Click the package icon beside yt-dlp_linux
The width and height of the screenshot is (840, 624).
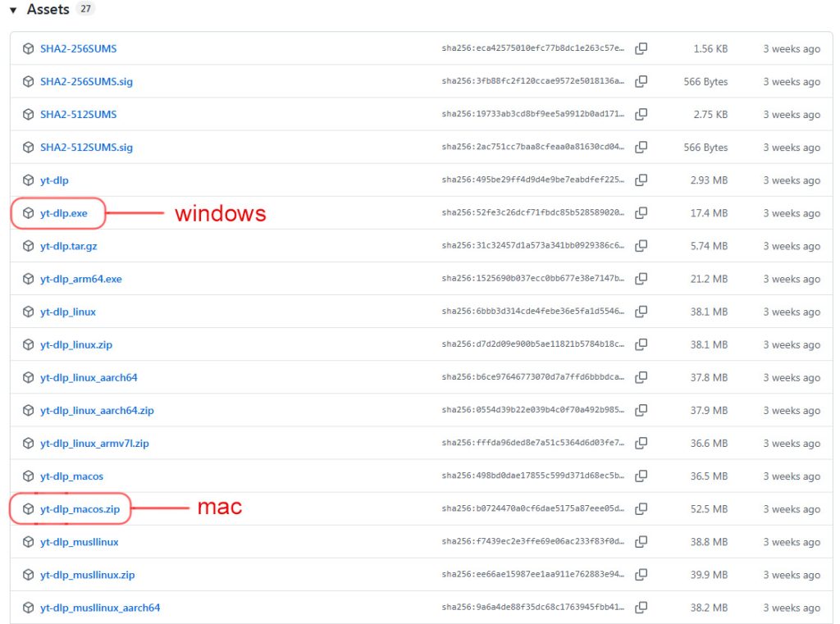tap(29, 312)
